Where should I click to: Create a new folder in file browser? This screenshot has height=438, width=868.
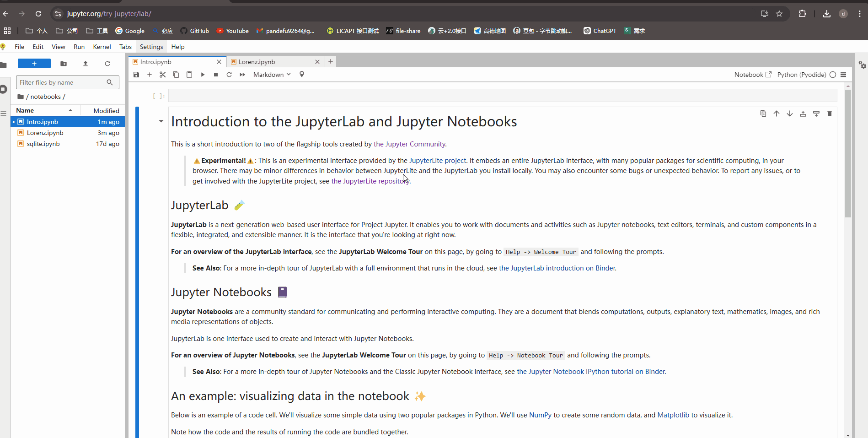point(64,64)
